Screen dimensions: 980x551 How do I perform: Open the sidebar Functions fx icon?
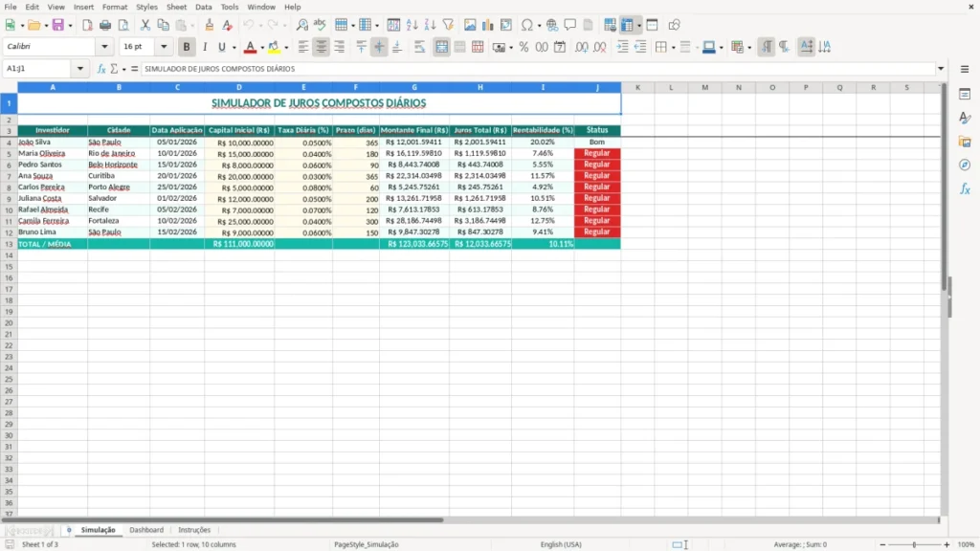[x=965, y=188]
